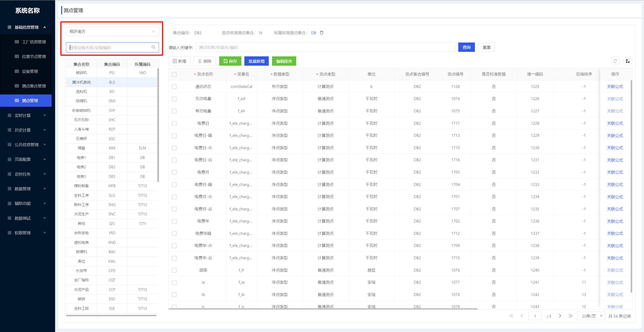The image size is (644, 332).
Task: Expand the 权限管理 menu chevron
Action: tap(45, 233)
